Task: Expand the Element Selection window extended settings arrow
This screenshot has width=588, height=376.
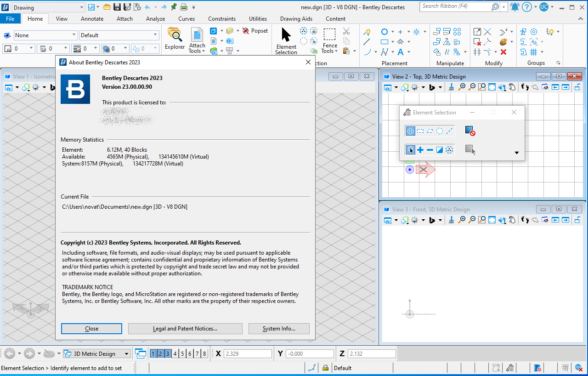Action: point(517,153)
